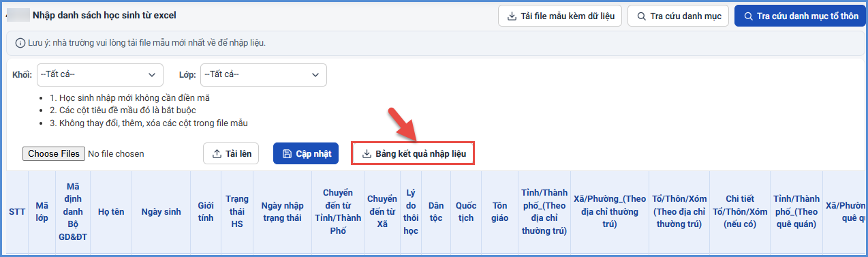Click the magnifier icon in Tra cứu danh mục
This screenshot has height=257, width=868.
(640, 16)
